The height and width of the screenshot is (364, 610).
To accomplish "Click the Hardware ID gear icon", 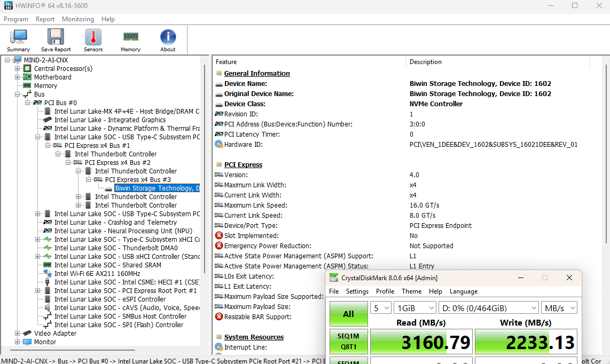I will pyautogui.click(x=219, y=144).
